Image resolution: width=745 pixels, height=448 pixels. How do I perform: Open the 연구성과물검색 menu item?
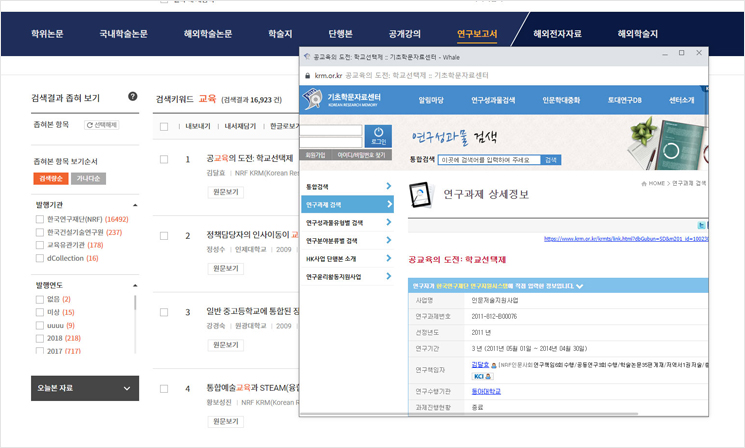click(493, 100)
